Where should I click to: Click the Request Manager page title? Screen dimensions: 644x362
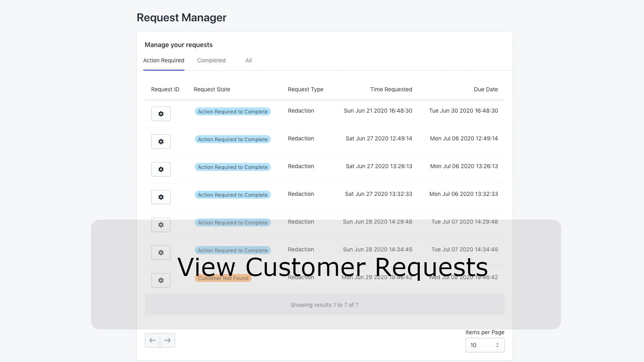point(182,18)
